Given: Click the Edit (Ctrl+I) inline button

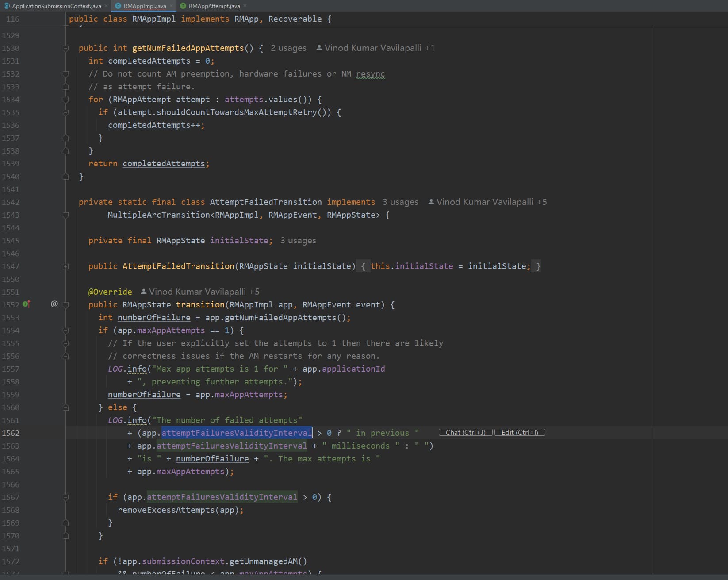Looking at the screenshot, I should pos(520,433).
